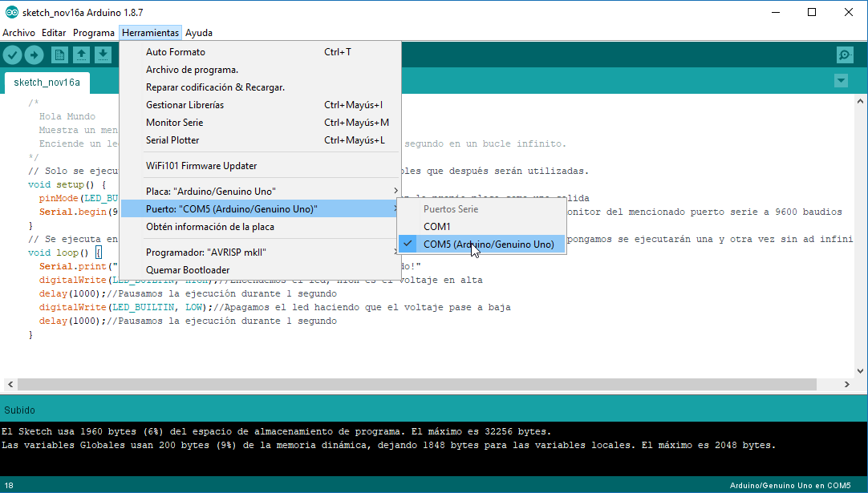Click the editor scroll up arrow
Screen dimensions: 868x493
point(860,101)
